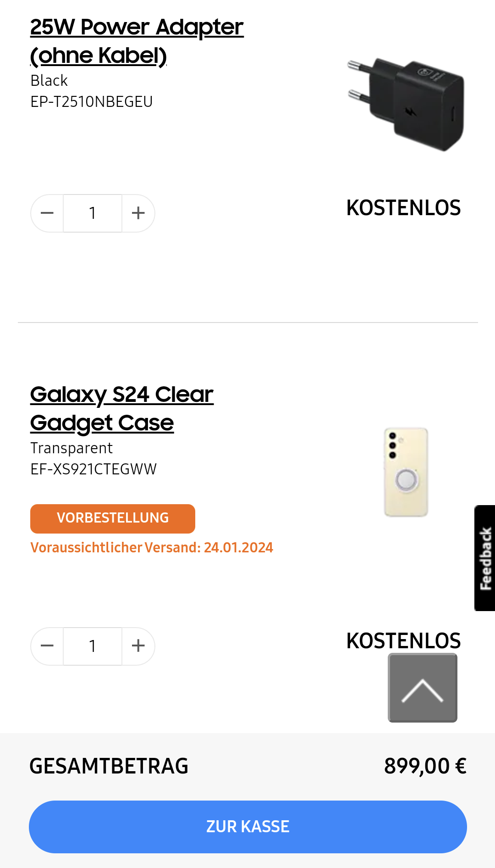Tap the Voraussichtlicher Versand date text
Viewport: 495px width, 868px height.
point(152,547)
